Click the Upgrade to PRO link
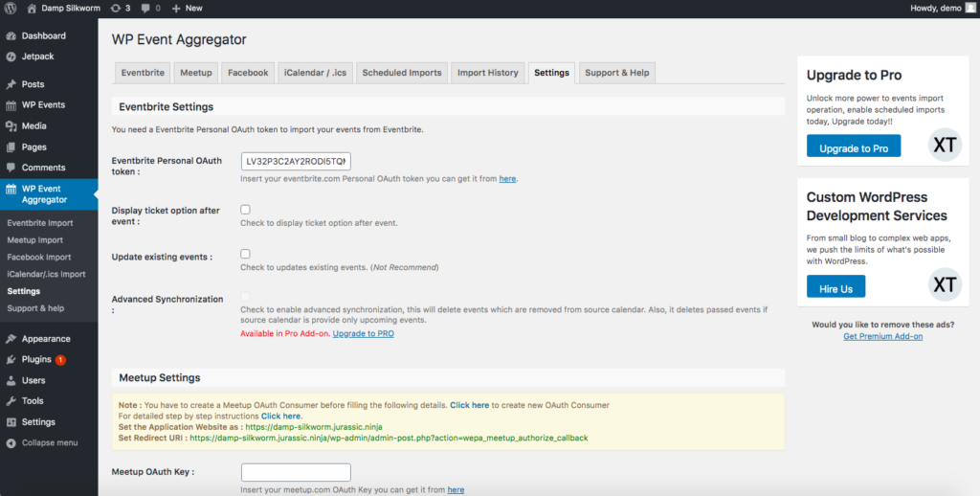This screenshot has height=496, width=980. coord(363,333)
